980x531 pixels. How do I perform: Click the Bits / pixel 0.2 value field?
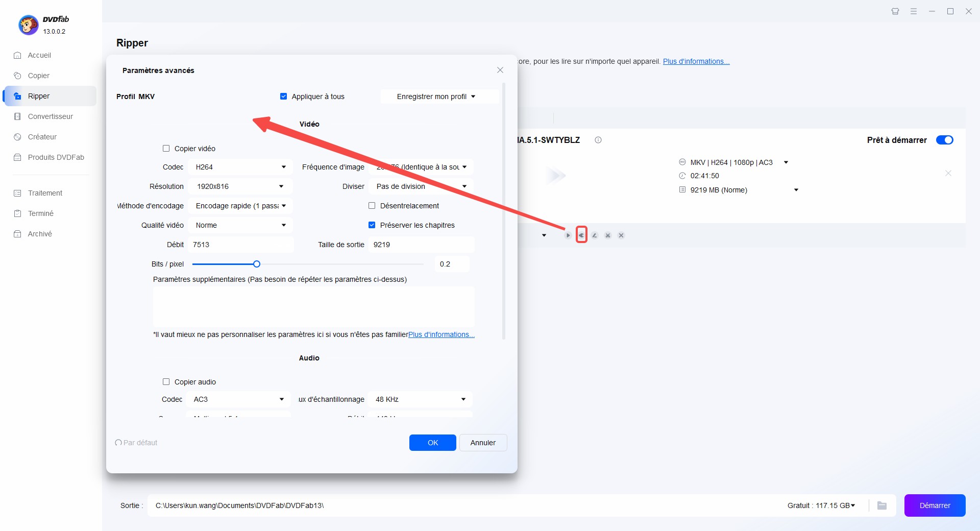452,264
